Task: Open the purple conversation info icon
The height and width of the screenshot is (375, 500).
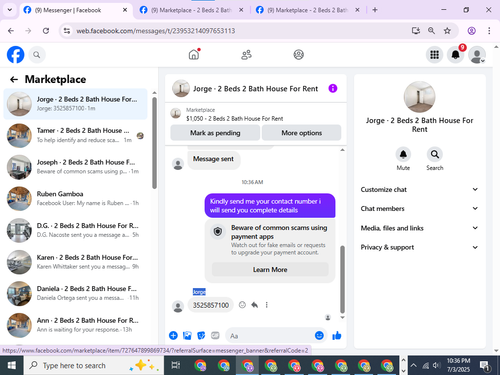Action: coord(333,88)
